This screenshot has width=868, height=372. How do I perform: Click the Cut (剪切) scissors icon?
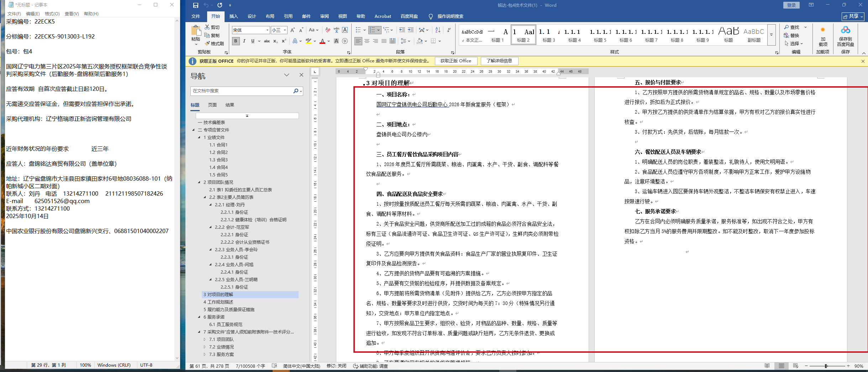click(x=207, y=27)
